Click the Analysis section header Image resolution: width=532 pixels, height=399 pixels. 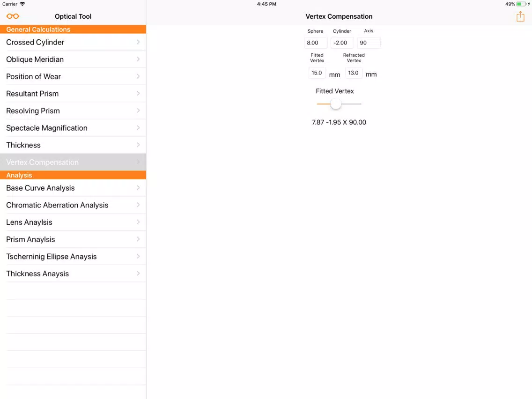[73, 175]
